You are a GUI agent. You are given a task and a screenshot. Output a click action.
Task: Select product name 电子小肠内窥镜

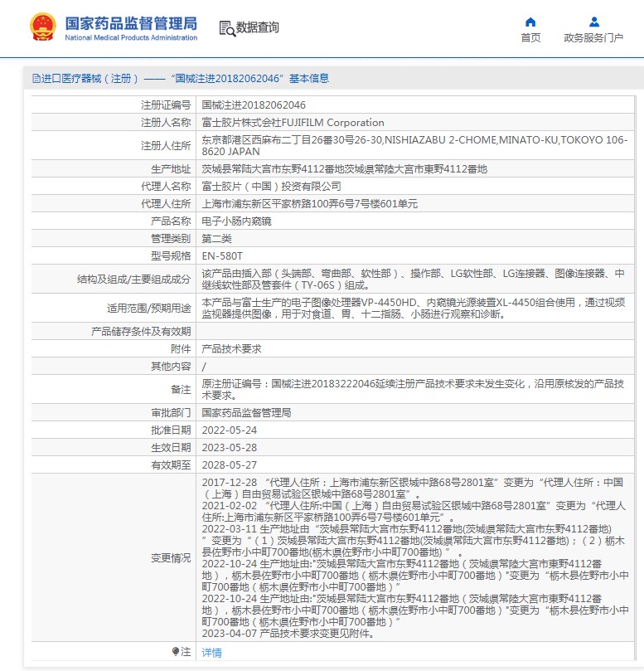pyautogui.click(x=236, y=221)
